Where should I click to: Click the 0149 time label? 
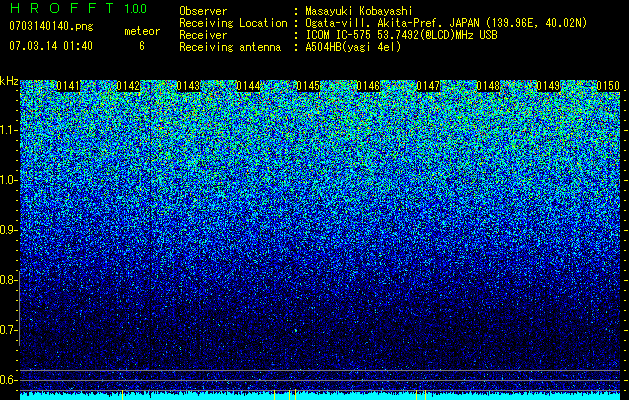pos(548,86)
